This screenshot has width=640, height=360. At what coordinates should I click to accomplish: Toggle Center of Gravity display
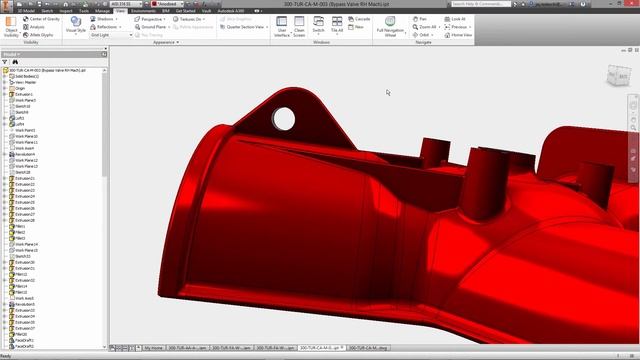click(x=41, y=19)
